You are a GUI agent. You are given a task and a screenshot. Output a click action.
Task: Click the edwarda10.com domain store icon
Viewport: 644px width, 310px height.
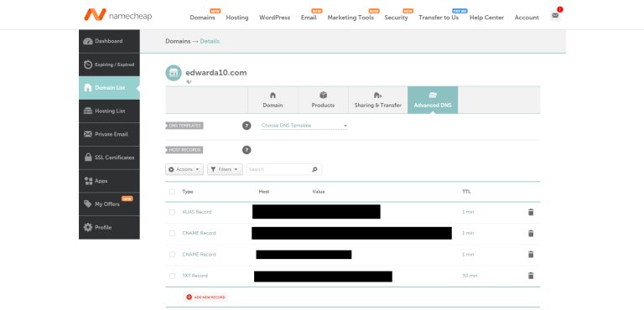pyautogui.click(x=174, y=73)
